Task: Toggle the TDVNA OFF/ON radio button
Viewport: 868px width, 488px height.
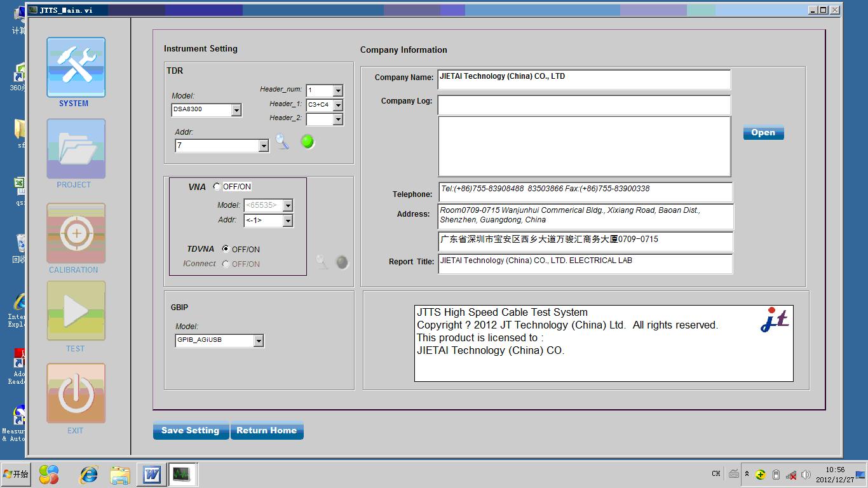Action: coord(226,249)
